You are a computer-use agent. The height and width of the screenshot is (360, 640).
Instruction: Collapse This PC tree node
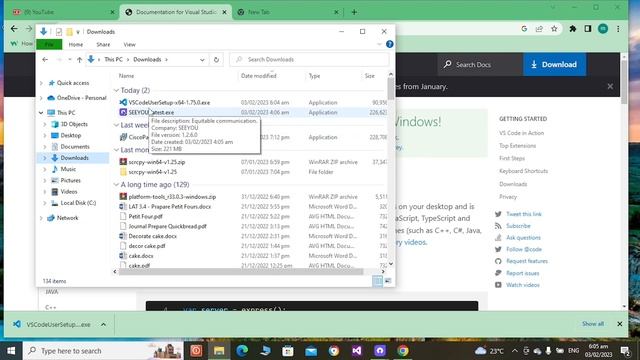click(x=41, y=113)
